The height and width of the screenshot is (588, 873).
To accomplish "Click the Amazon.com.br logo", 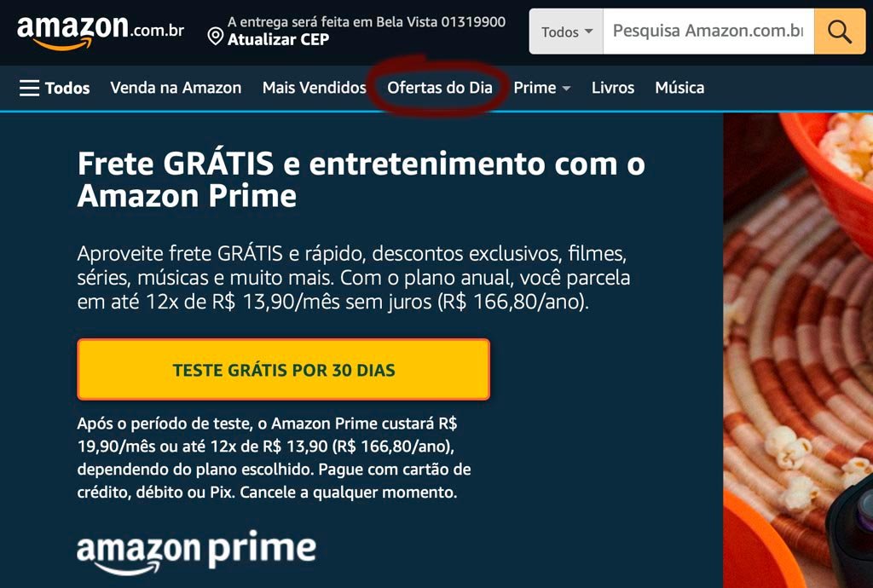I will [101, 32].
